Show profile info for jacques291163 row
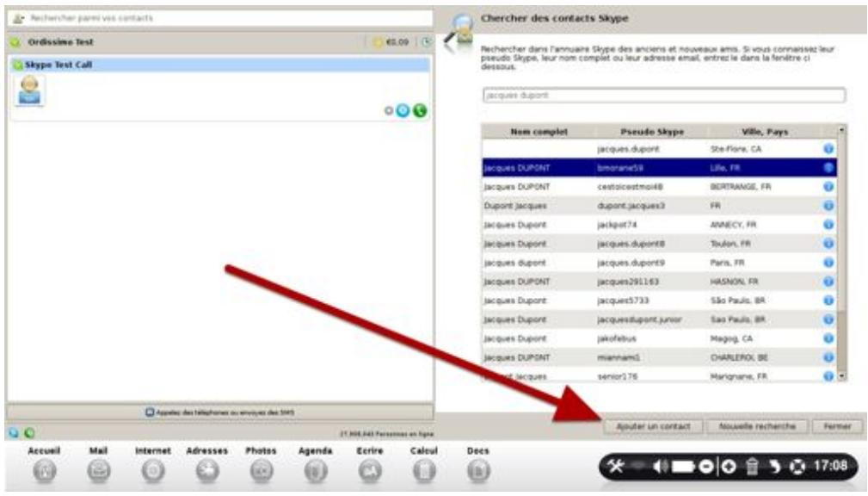The image size is (868, 496). coord(828,282)
